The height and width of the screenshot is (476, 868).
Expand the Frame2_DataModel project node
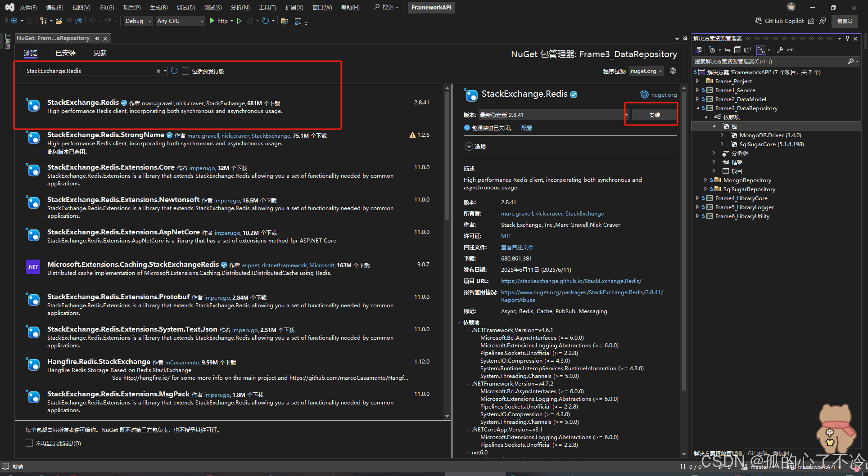[x=698, y=99]
